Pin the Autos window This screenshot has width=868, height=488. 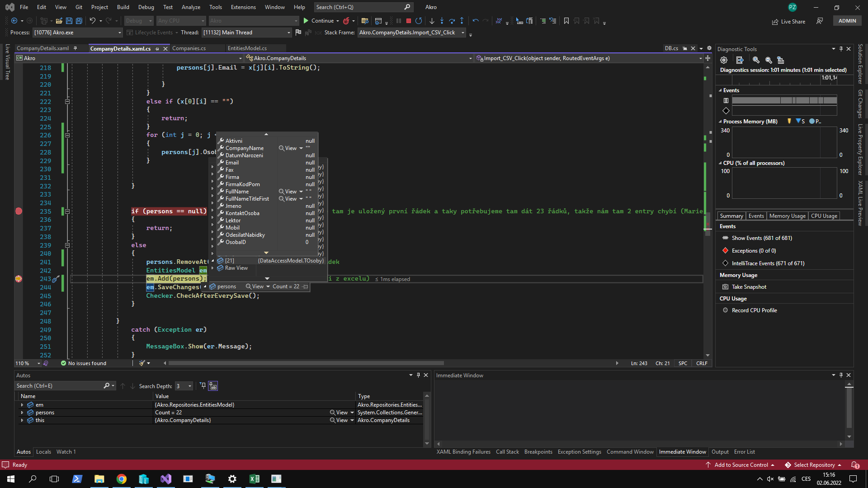pos(418,375)
